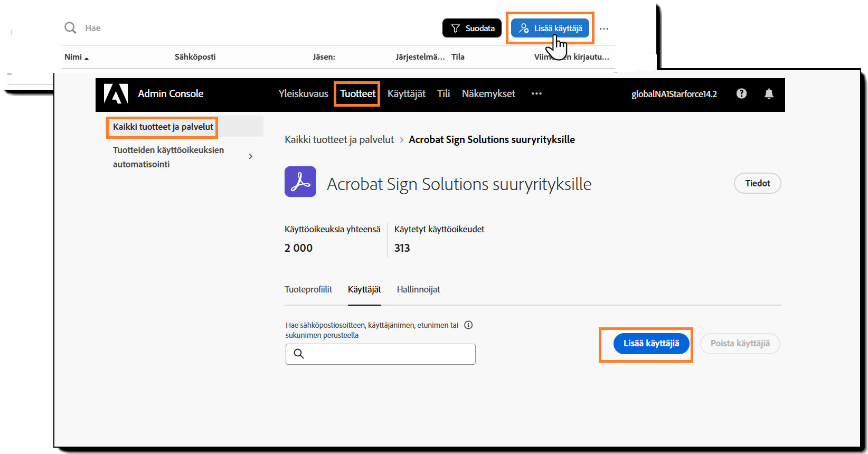This screenshot has height=454, width=868.
Task: Sort by the Nimi column header
Action: (77, 57)
